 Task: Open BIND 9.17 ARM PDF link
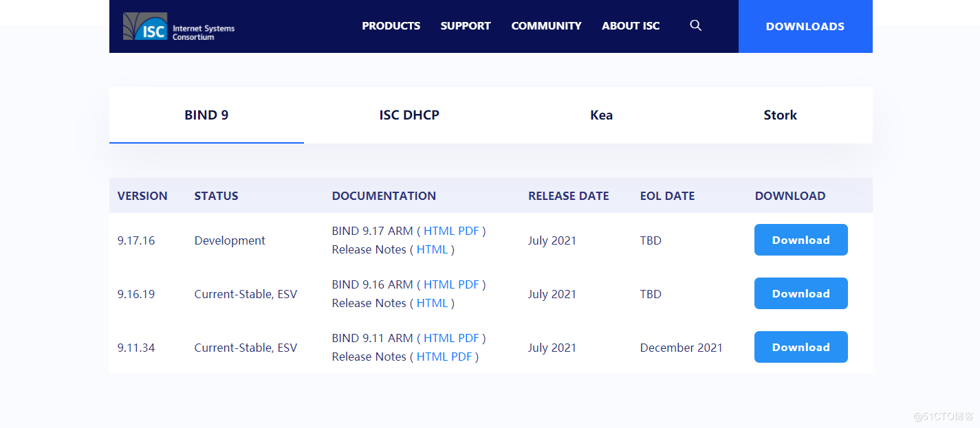tap(468, 231)
